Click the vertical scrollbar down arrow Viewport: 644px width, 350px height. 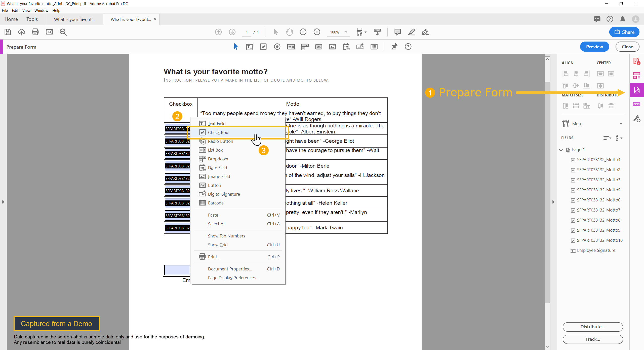(x=547, y=347)
